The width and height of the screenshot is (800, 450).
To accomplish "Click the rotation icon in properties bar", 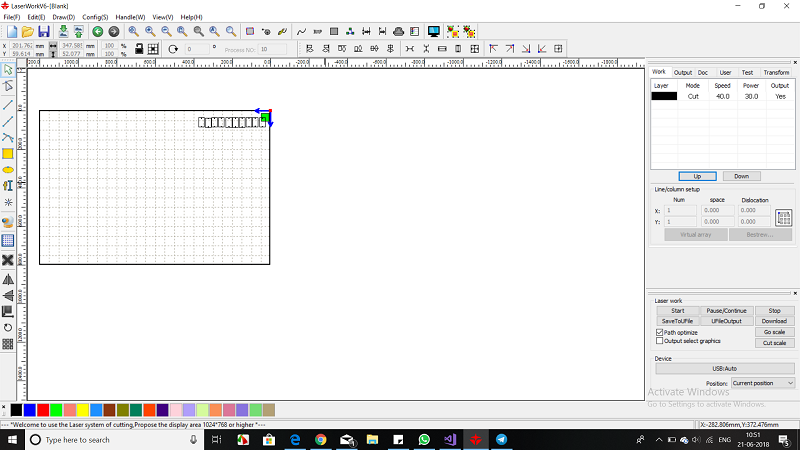I will pyautogui.click(x=173, y=49).
